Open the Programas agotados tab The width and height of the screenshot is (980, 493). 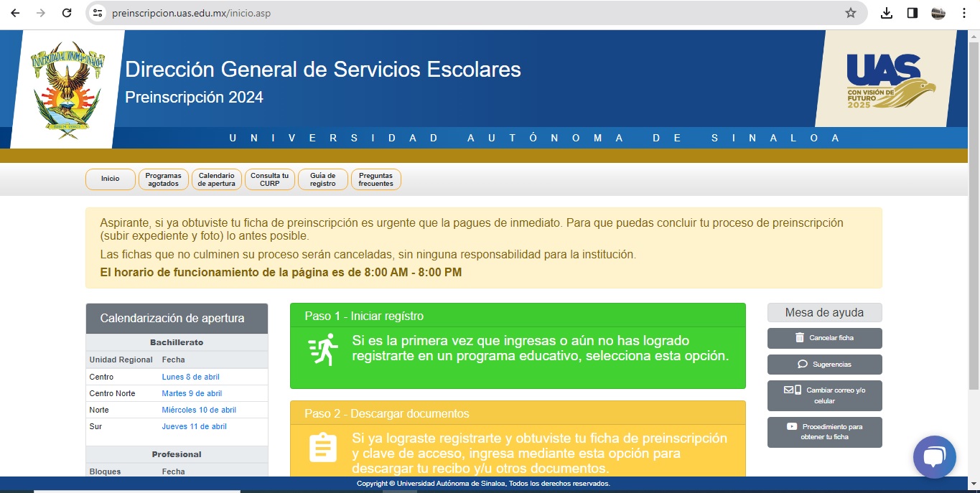[x=163, y=179]
